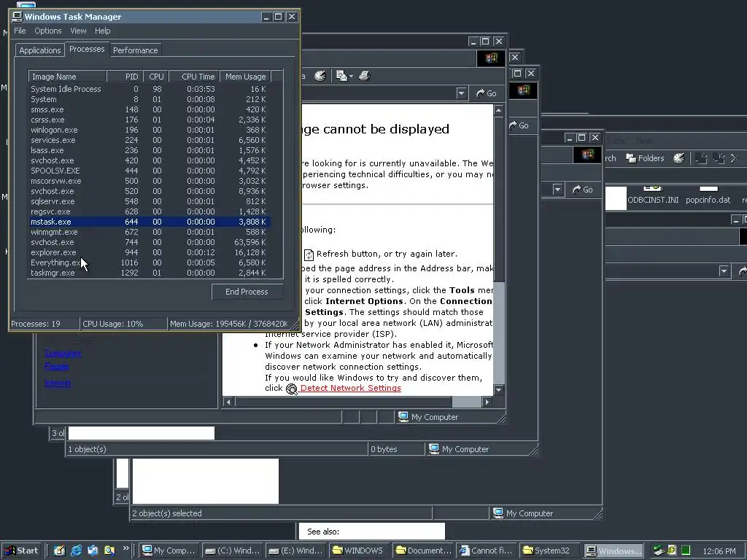Viewport: 747px width, 560px height.
Task: Open the Help menu in Task Manager
Action: [102, 31]
